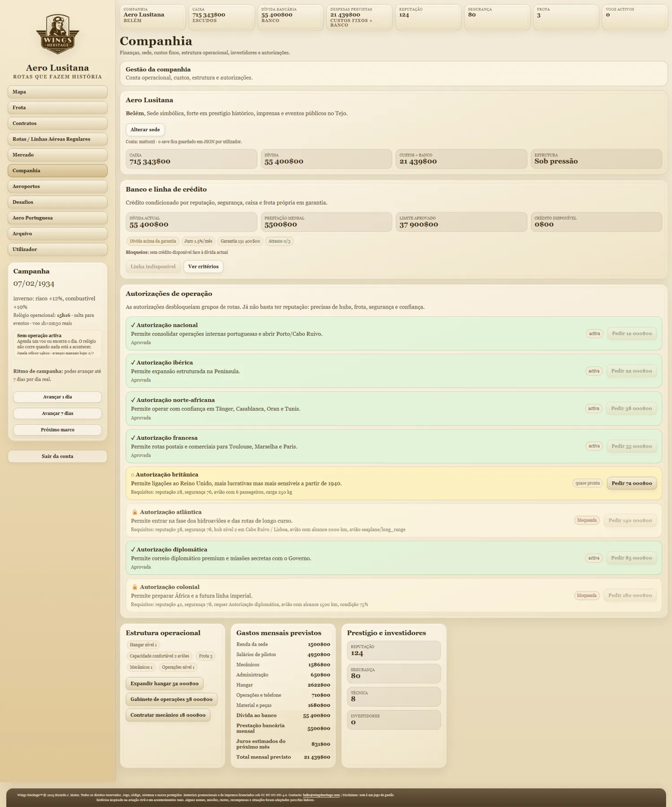The height and width of the screenshot is (807, 672).
Task: Click the "Mecânicos 1" chip
Action: [x=141, y=667]
